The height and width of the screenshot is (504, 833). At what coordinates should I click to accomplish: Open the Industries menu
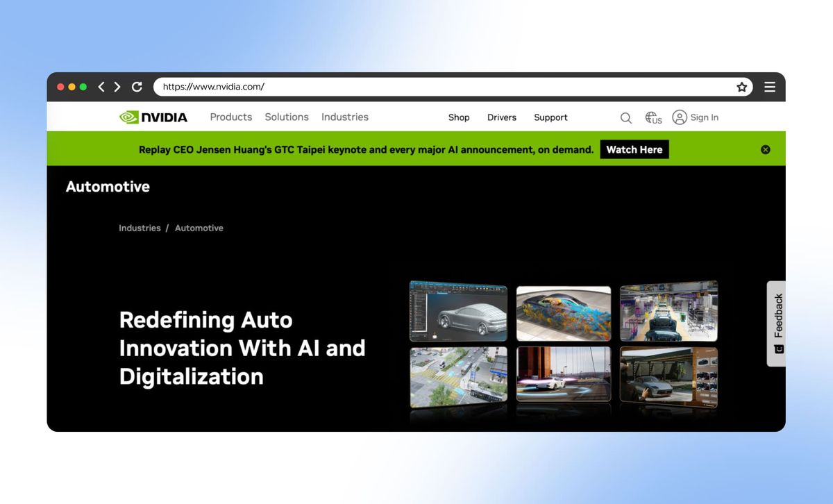pyautogui.click(x=345, y=117)
